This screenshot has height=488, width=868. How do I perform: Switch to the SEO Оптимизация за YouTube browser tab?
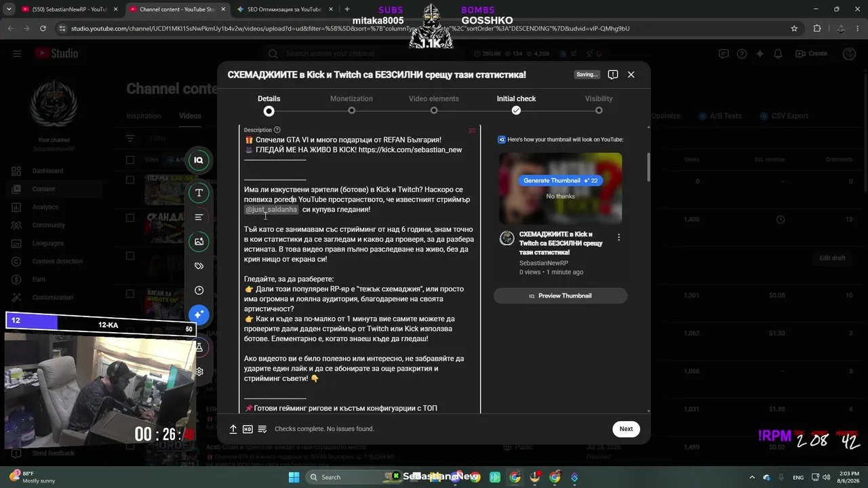pyautogui.click(x=284, y=9)
